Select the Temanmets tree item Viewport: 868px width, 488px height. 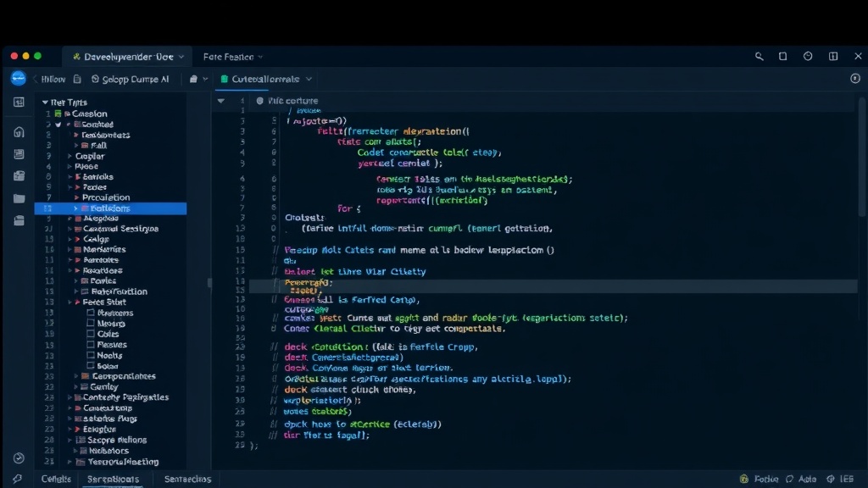click(106, 135)
